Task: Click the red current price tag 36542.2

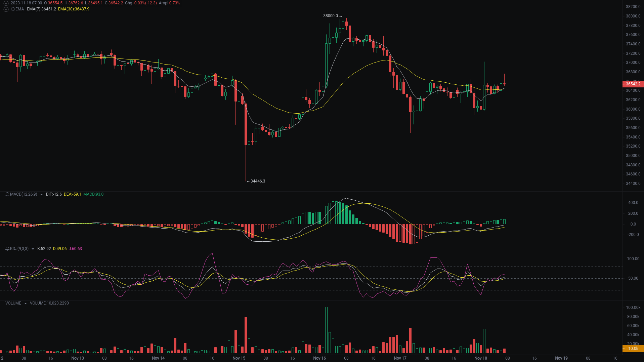Action: (x=633, y=84)
